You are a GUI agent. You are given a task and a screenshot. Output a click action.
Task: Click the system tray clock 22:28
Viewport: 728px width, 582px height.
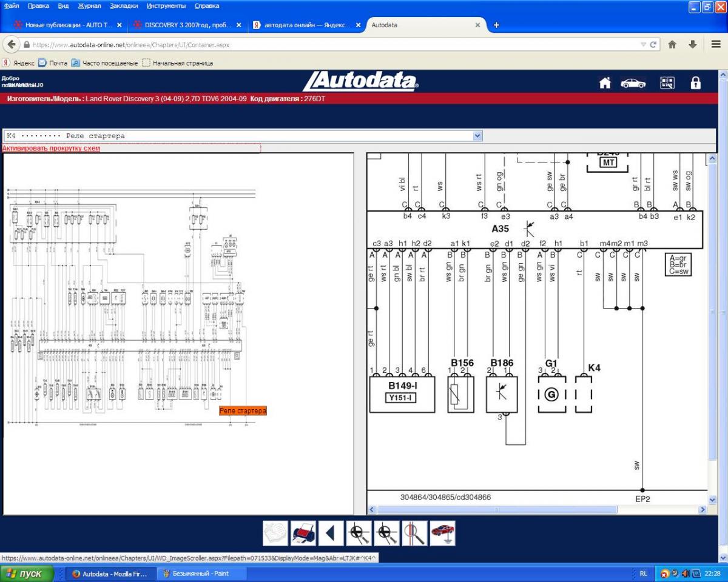point(713,574)
